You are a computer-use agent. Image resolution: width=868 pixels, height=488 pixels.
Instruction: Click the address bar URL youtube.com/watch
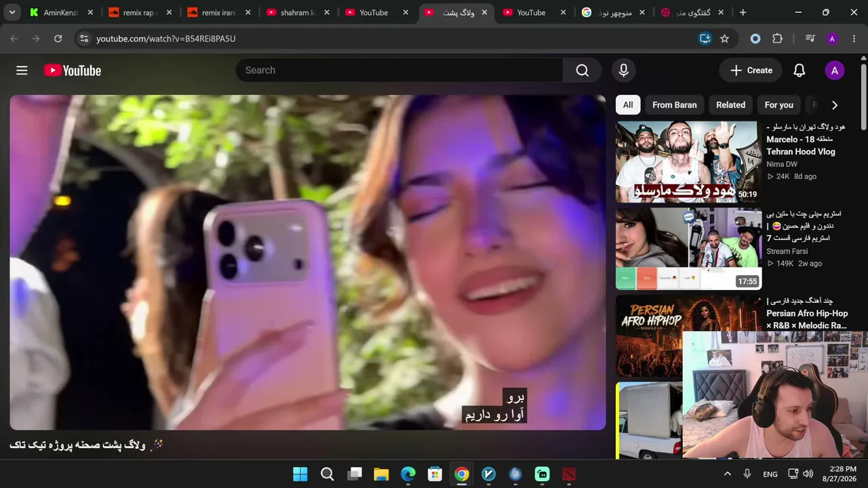(165, 39)
